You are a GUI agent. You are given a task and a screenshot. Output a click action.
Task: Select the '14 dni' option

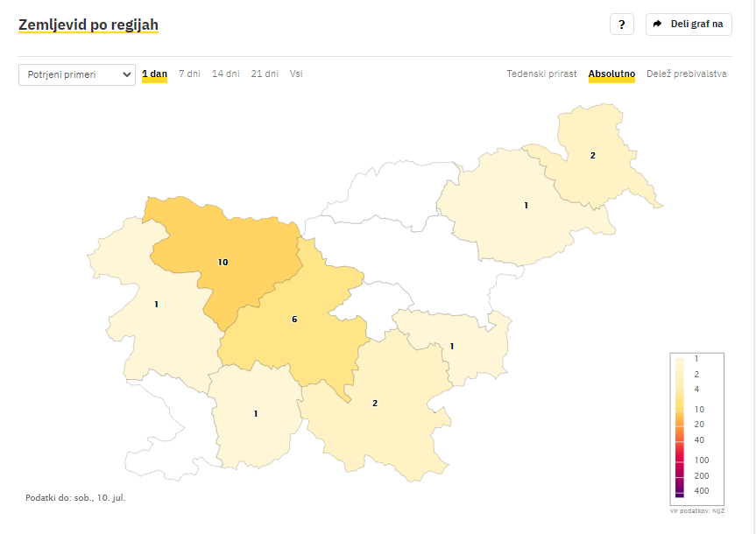tap(225, 74)
